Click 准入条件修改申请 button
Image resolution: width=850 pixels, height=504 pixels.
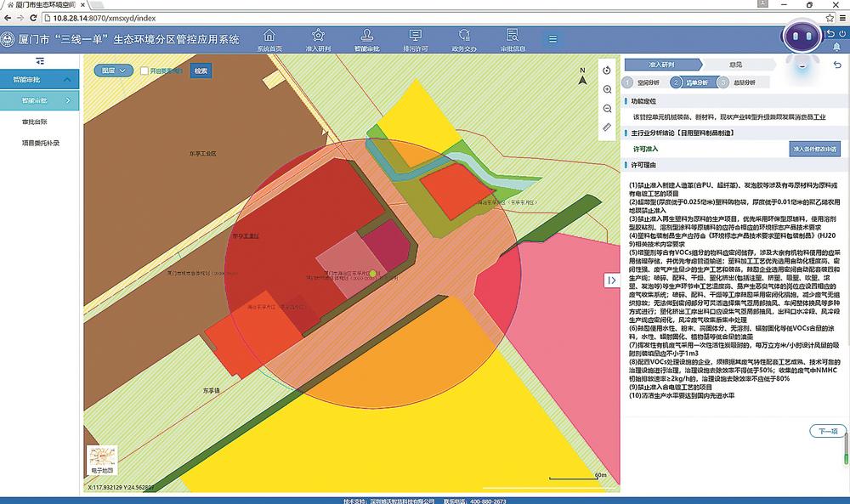pos(814,149)
